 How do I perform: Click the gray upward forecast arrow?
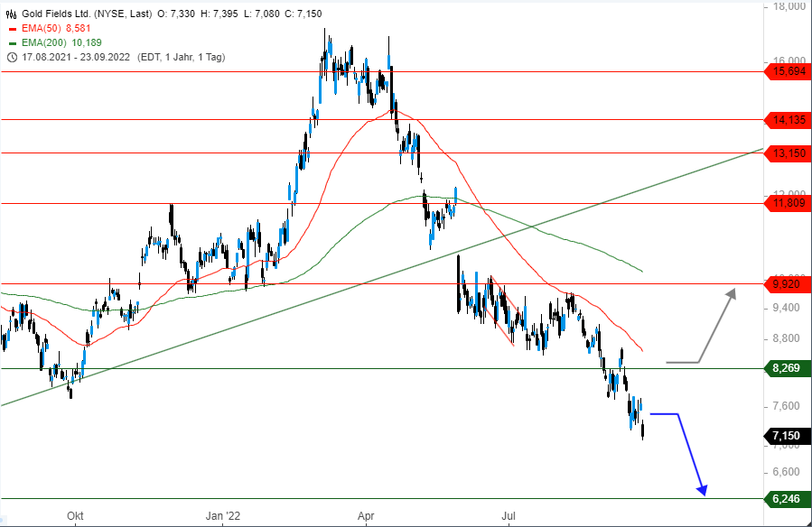(714, 329)
